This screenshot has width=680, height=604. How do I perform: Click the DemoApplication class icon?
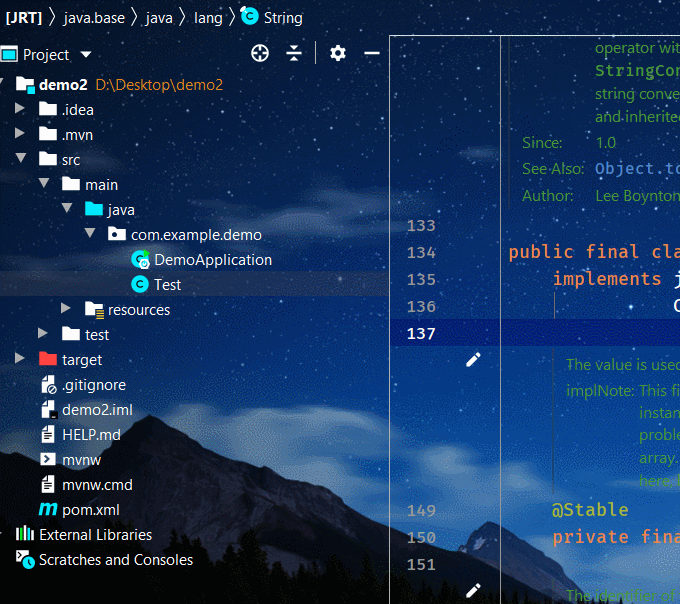click(140, 259)
